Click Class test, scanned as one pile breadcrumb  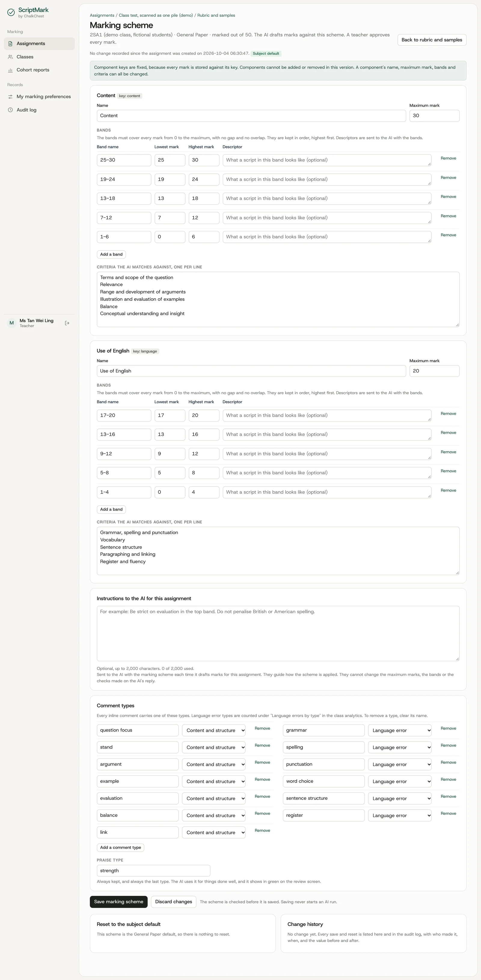point(156,16)
